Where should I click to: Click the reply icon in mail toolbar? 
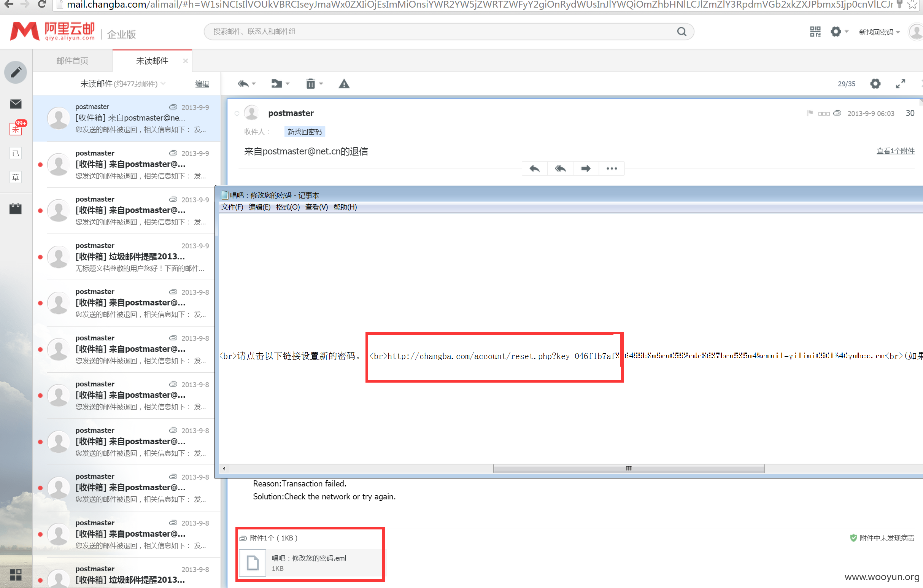pos(243,84)
